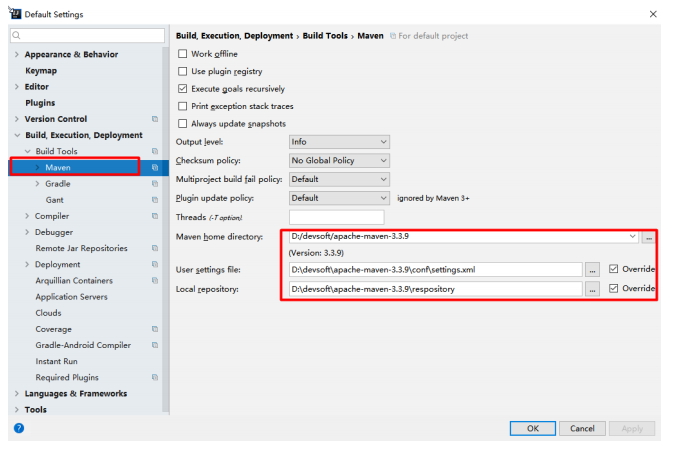
Task: Collapse the Build Tools node arrow
Action: [28, 151]
